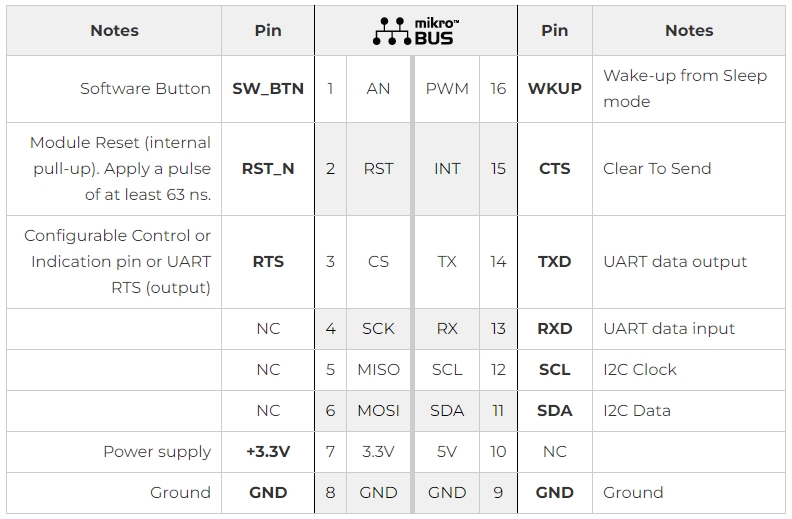Click the CTS pin label
Image resolution: width=792 pixels, height=519 pixels.
(554, 168)
